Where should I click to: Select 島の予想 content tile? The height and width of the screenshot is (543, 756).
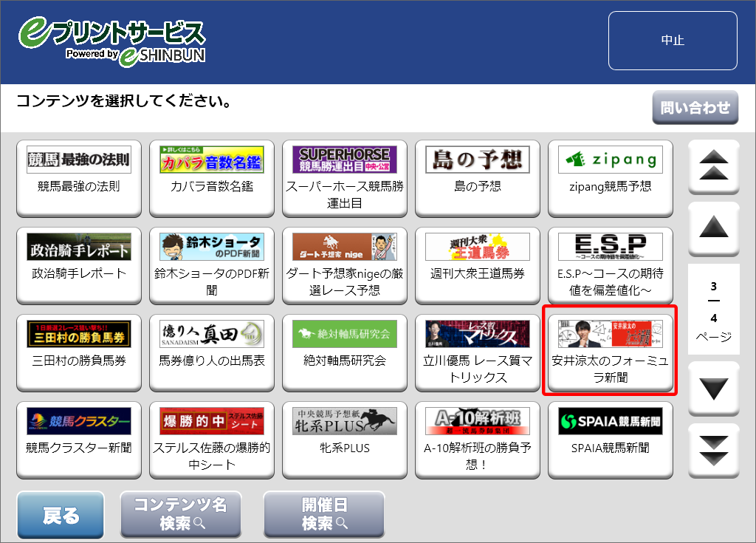[478, 179]
